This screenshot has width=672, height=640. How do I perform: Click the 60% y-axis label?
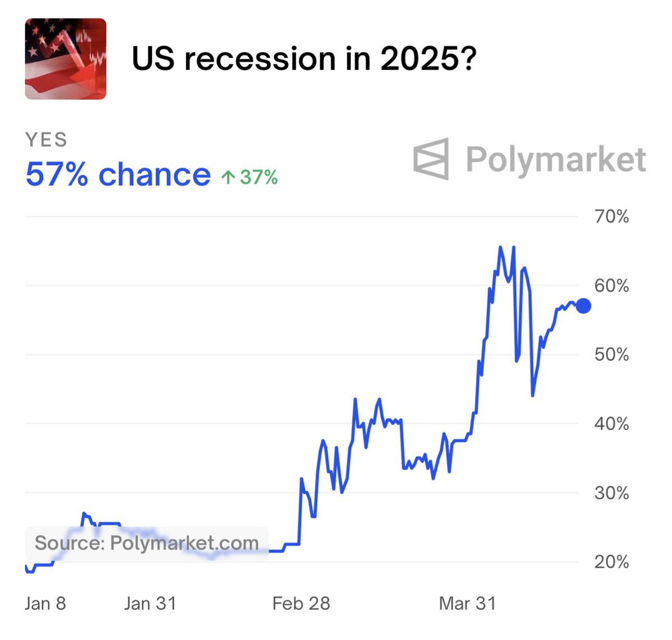(612, 286)
